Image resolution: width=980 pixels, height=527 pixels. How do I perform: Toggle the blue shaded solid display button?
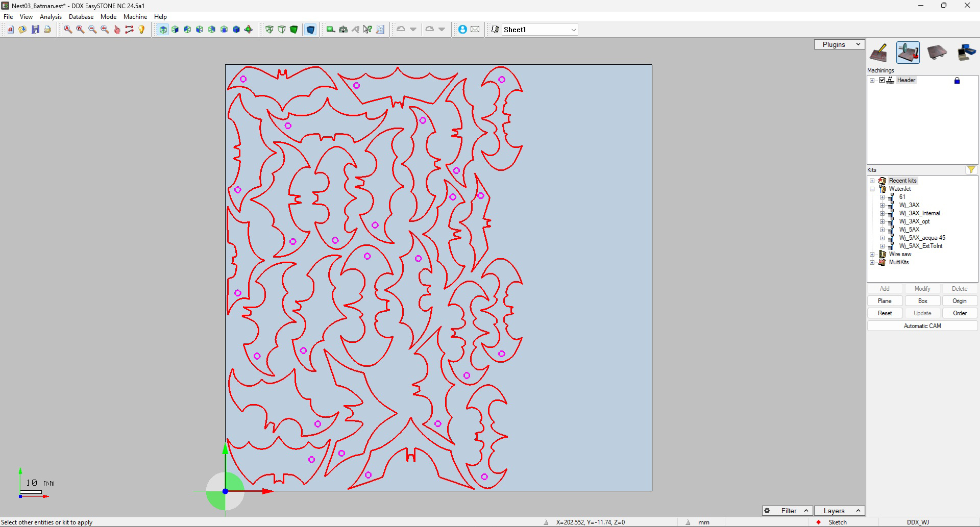(310, 30)
